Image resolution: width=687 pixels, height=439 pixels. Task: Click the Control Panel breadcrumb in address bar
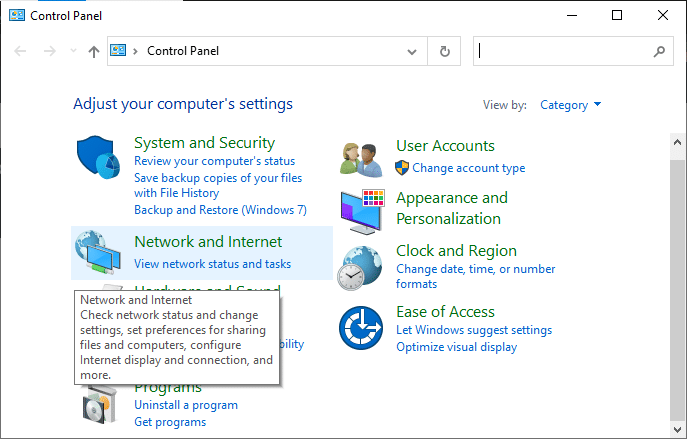[x=183, y=51]
